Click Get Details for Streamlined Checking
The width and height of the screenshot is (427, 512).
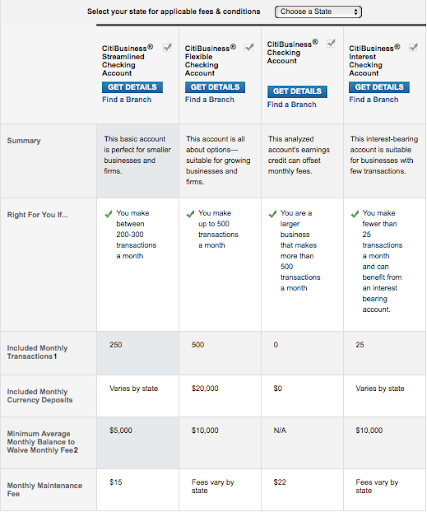click(132, 87)
